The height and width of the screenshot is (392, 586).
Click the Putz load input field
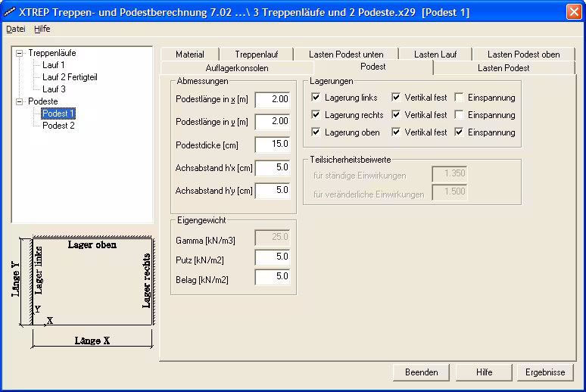pos(273,258)
